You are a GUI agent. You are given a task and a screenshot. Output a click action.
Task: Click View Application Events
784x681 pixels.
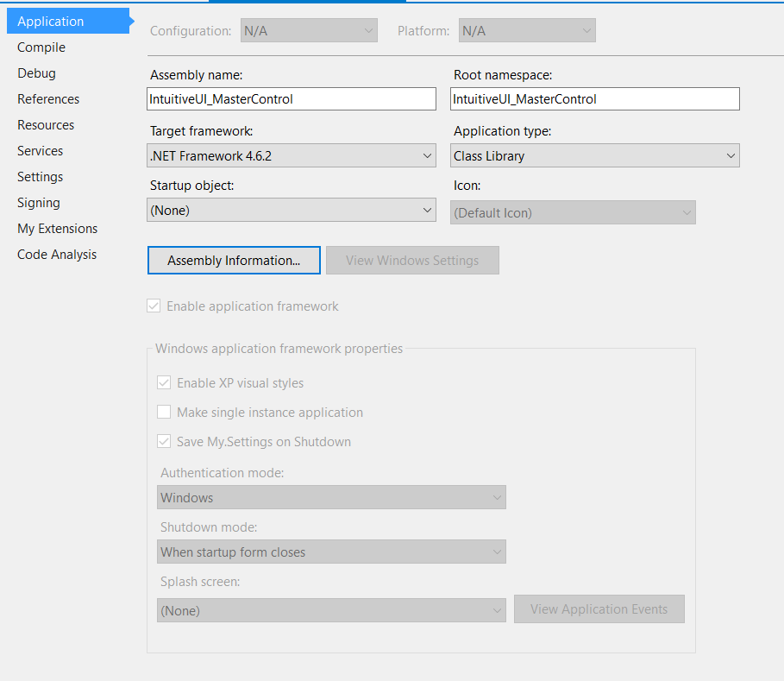click(599, 608)
